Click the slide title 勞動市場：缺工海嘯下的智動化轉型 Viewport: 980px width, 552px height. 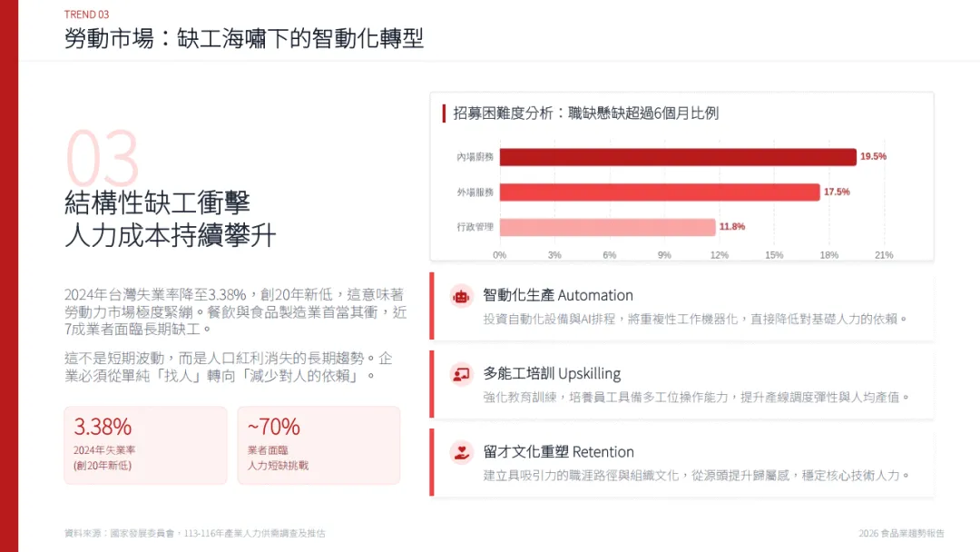click(243, 38)
